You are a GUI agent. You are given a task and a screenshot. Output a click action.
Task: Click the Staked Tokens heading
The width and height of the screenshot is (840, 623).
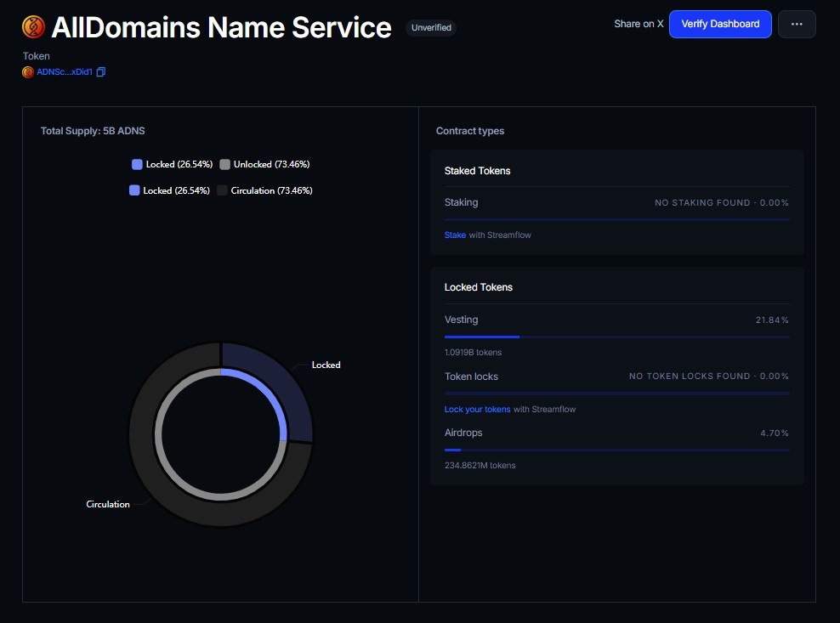tap(477, 171)
